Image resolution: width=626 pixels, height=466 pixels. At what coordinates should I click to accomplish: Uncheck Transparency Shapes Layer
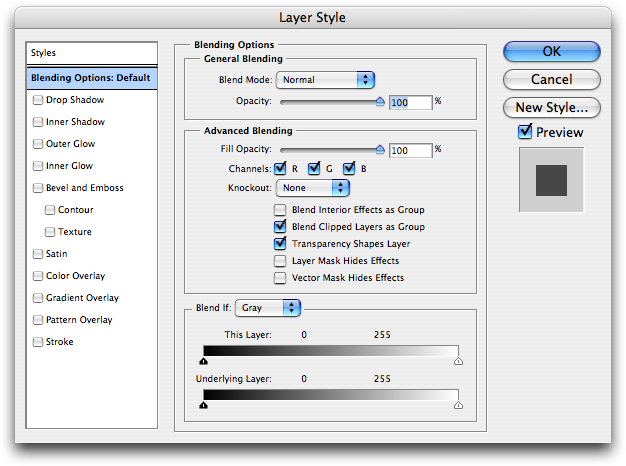point(280,243)
